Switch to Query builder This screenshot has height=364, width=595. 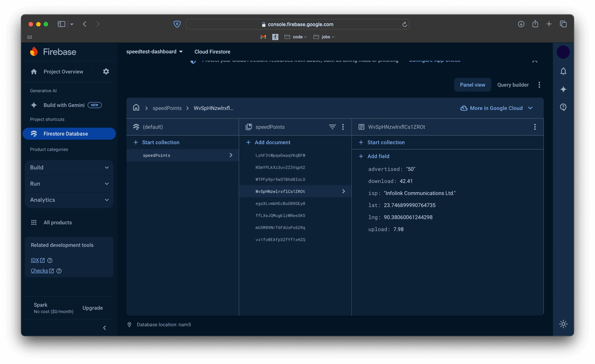pos(513,85)
